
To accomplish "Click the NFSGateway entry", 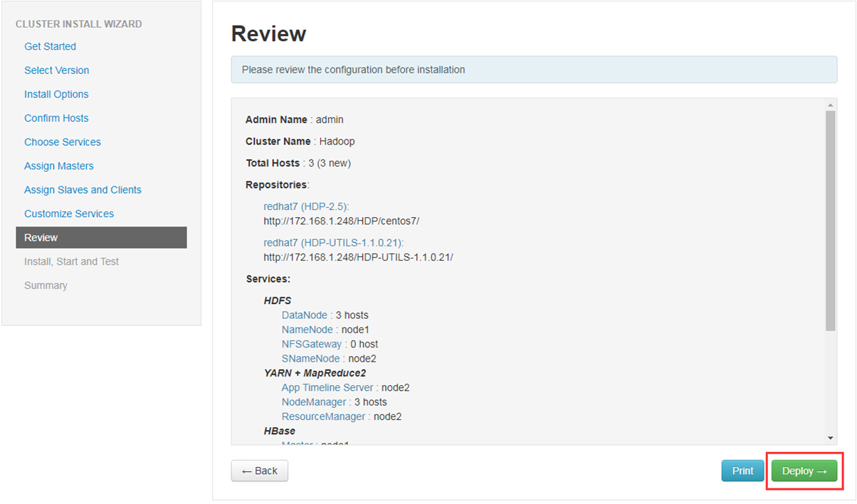I will (330, 344).
